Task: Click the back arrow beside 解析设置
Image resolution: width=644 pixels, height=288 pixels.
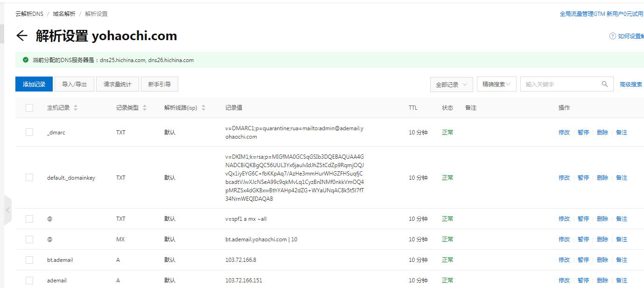Action: pyautogui.click(x=22, y=36)
